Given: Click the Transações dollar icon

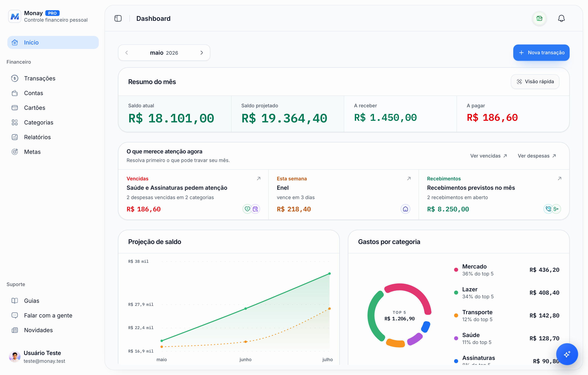Looking at the screenshot, I should point(15,78).
